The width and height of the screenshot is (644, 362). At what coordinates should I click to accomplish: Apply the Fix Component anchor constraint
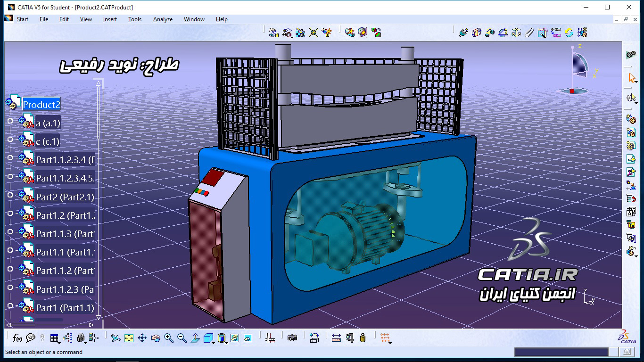tap(516, 33)
